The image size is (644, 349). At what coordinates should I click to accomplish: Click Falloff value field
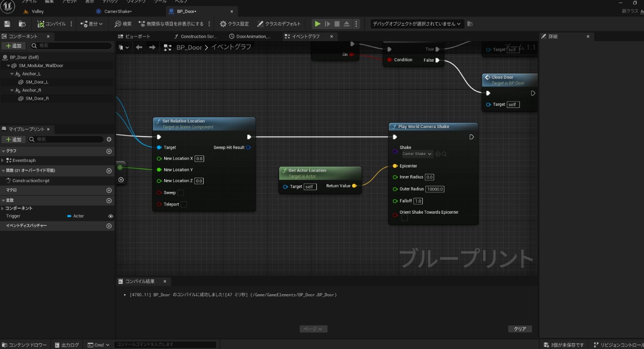[418, 201]
